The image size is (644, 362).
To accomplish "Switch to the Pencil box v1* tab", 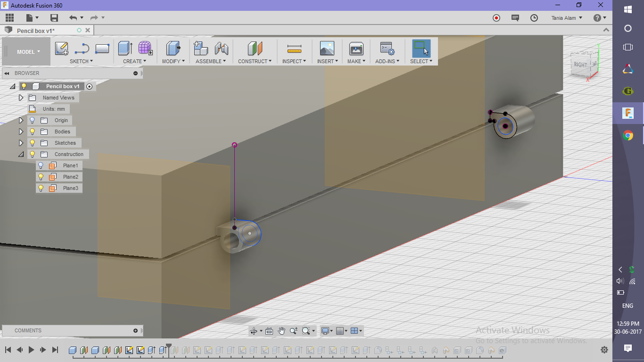I will (x=36, y=31).
